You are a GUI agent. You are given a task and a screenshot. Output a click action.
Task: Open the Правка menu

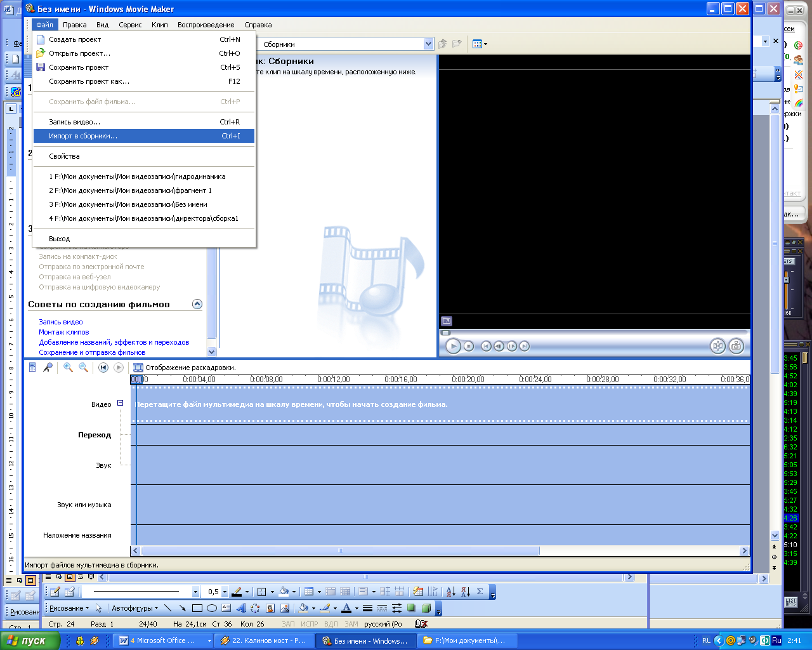click(75, 25)
